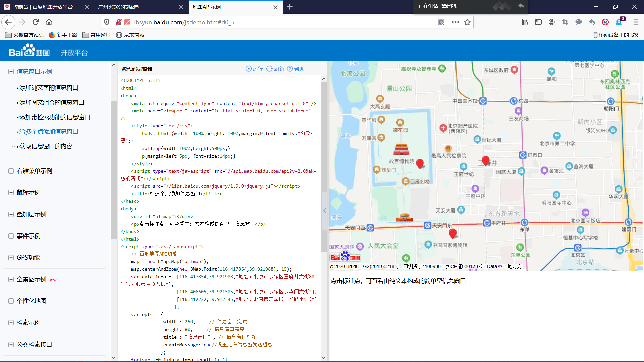This screenshot has height=362, width=644.
Task: Open 添加纯文字的信息窗口 example link
Action: coord(49,88)
